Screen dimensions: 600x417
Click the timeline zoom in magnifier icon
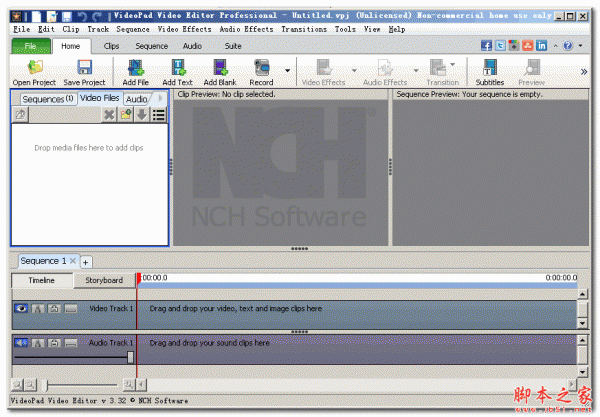coord(129,384)
